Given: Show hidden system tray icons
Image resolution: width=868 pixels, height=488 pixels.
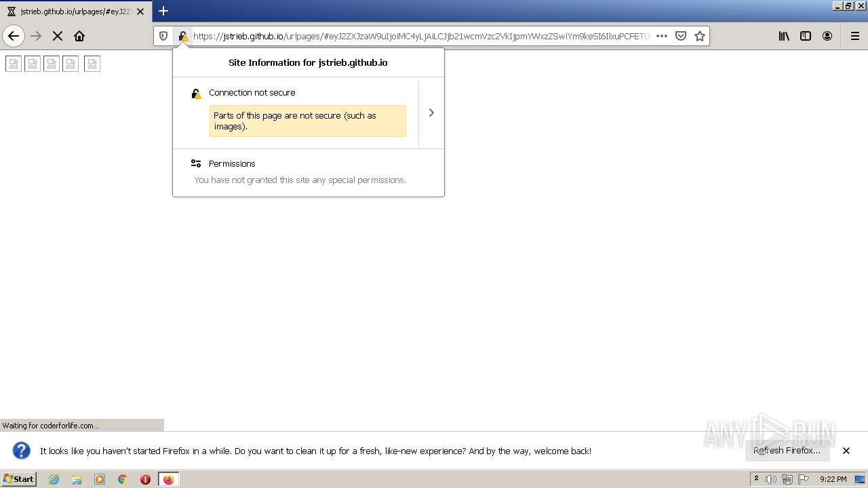Looking at the screenshot, I should tap(756, 479).
